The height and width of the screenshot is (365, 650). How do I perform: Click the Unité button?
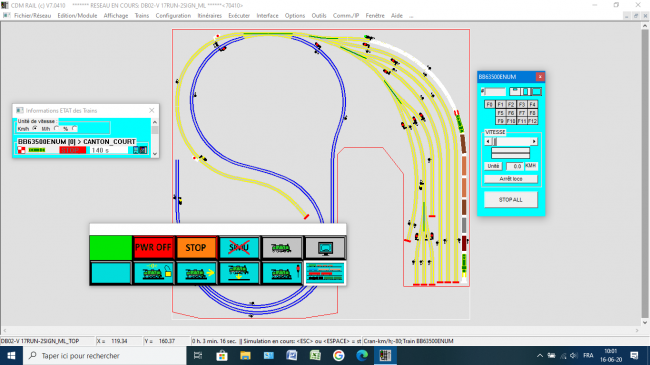coord(493,166)
